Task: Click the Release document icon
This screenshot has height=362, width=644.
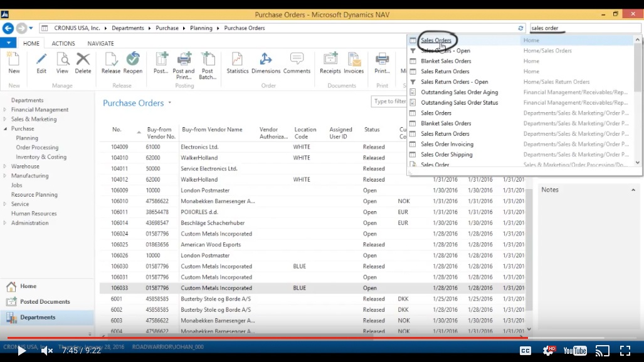Action: tap(110, 60)
